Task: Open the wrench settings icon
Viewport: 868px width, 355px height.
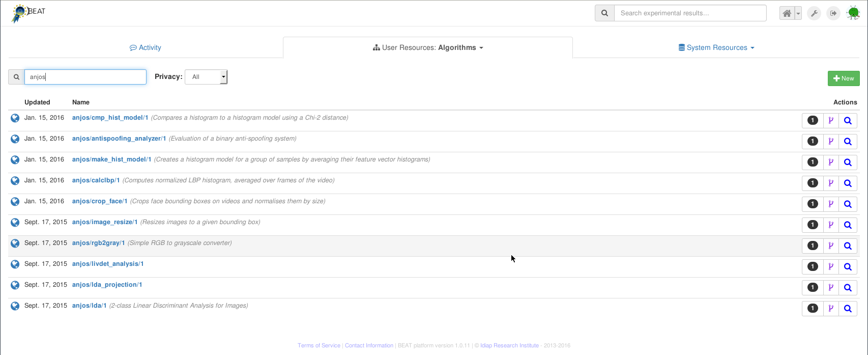Action: point(814,13)
